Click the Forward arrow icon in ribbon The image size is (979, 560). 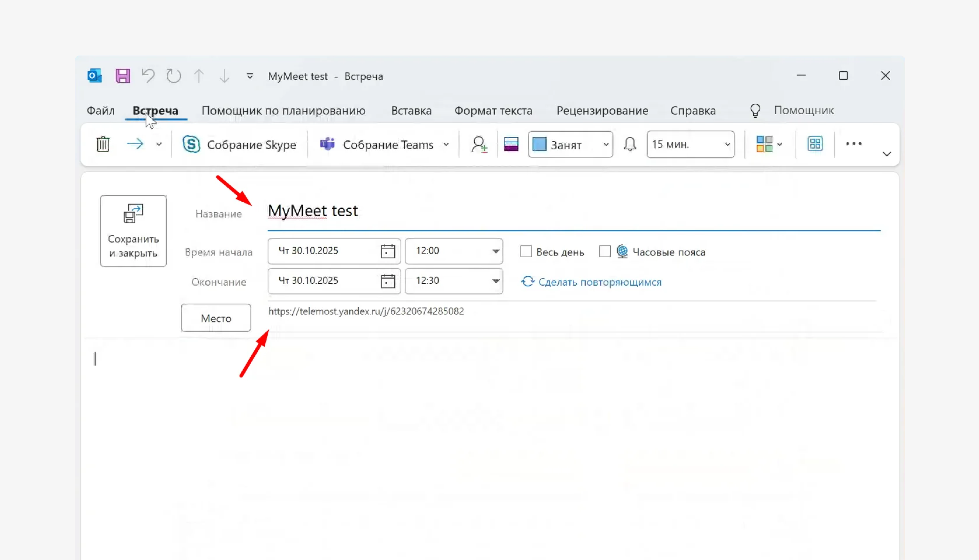135,144
